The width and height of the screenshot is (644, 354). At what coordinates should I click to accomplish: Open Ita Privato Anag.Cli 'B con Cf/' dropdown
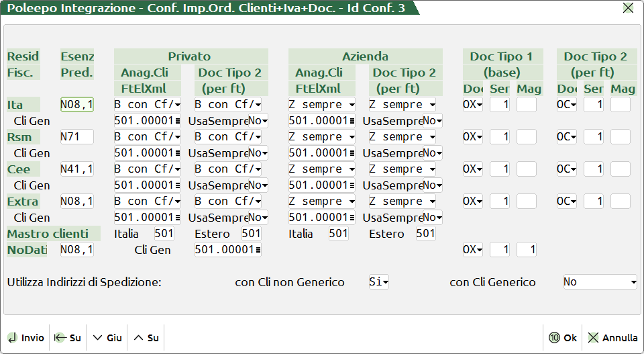(x=148, y=105)
